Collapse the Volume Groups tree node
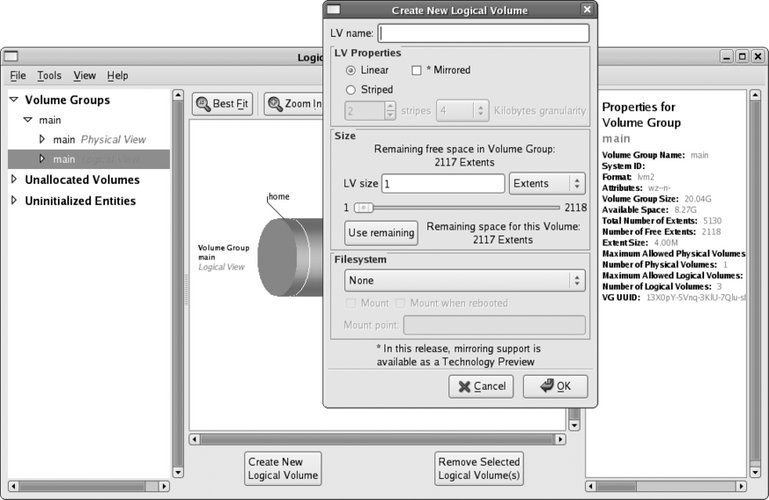 (14, 100)
